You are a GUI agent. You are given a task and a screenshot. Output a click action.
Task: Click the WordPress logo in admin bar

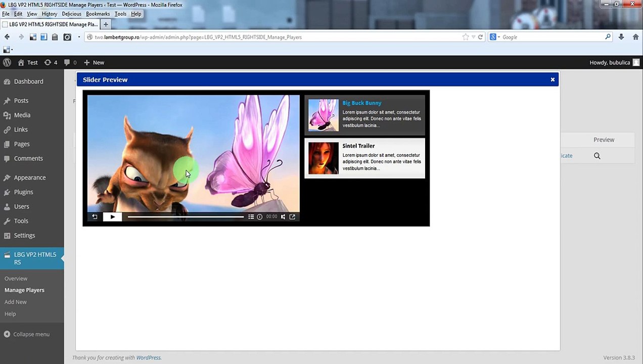pos(7,62)
